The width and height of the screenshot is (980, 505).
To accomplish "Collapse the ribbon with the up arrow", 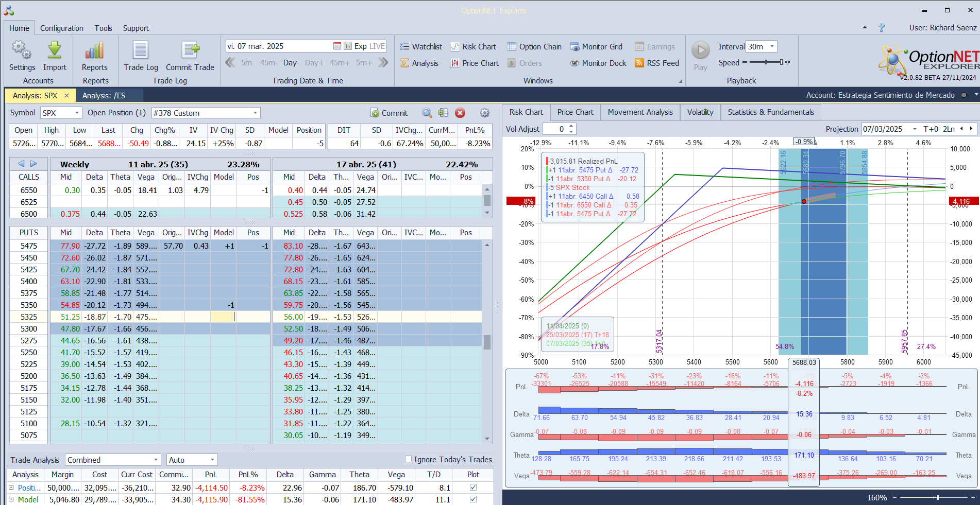I will (x=865, y=28).
